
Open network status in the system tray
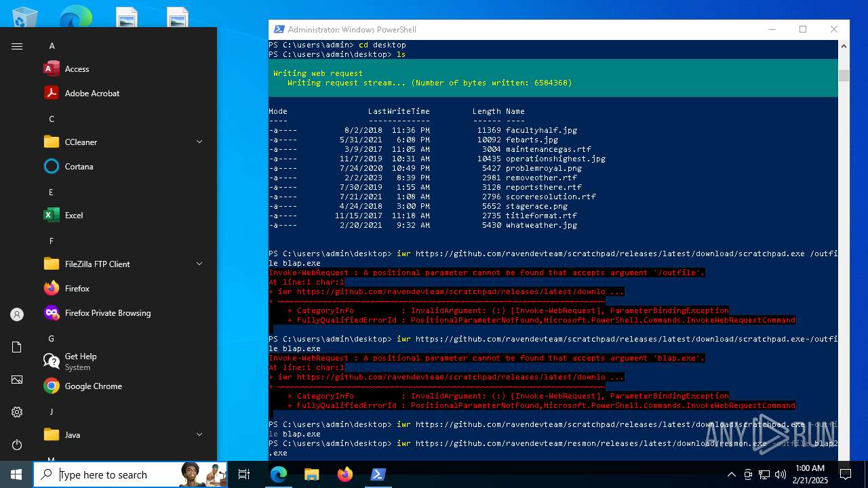[764, 474]
